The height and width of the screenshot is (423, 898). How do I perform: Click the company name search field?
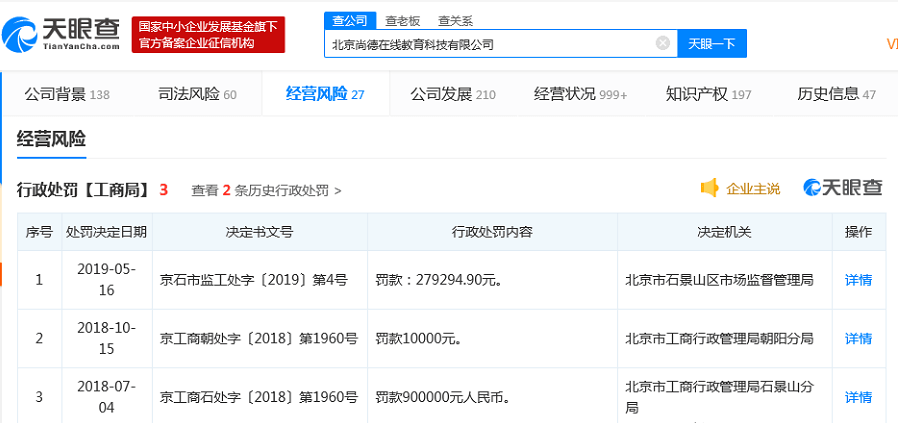490,44
